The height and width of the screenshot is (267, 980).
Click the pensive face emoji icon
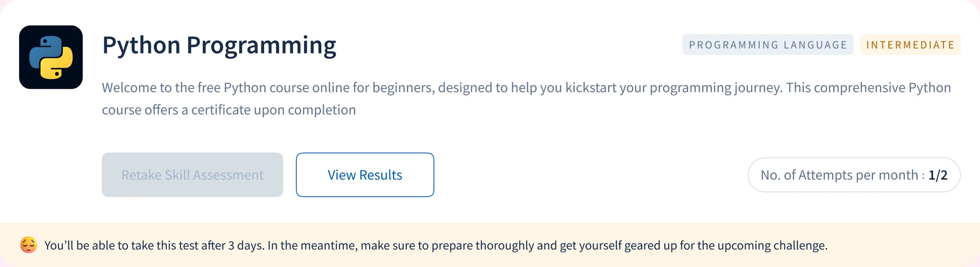pos(29,245)
